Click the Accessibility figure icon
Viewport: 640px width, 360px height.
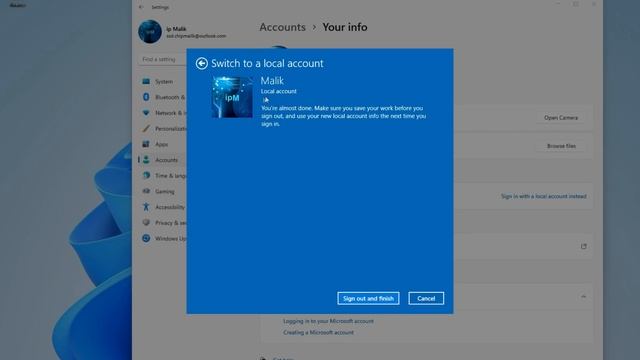click(x=146, y=207)
